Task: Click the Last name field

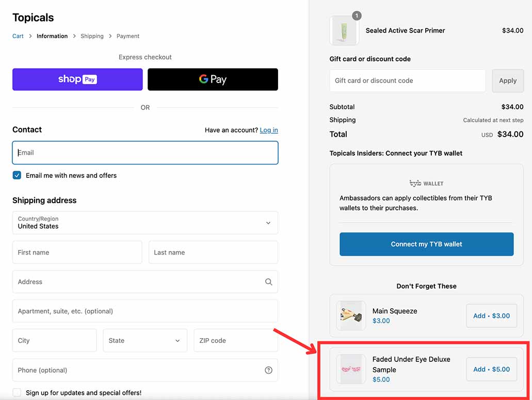Action: point(213,252)
